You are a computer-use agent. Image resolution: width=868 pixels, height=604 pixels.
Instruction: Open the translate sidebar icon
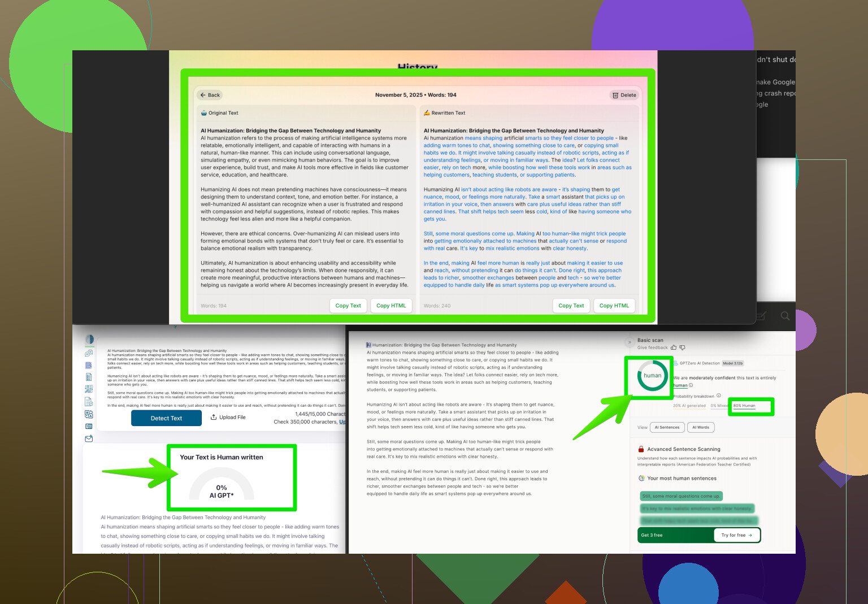click(89, 414)
